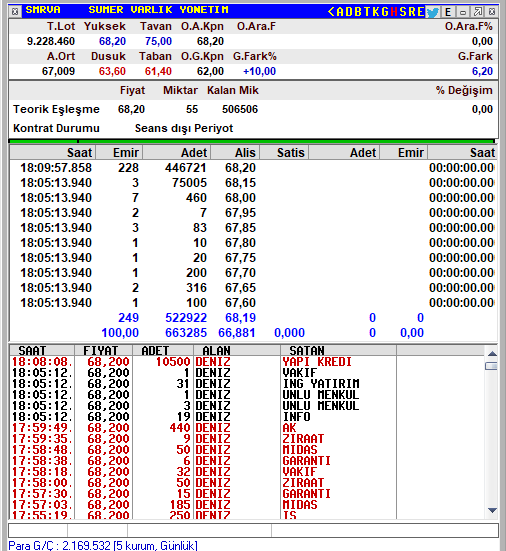Select the 10500 trade quantity

tap(173, 362)
